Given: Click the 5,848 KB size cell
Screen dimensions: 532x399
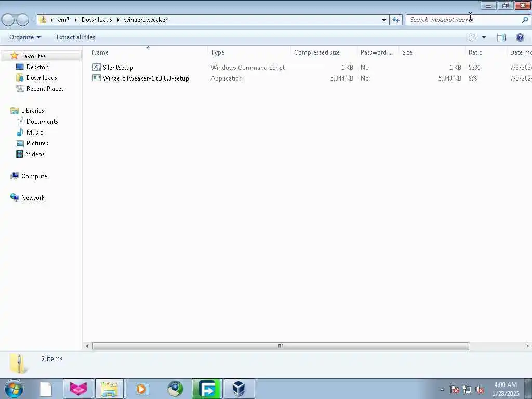Looking at the screenshot, I should (449, 78).
